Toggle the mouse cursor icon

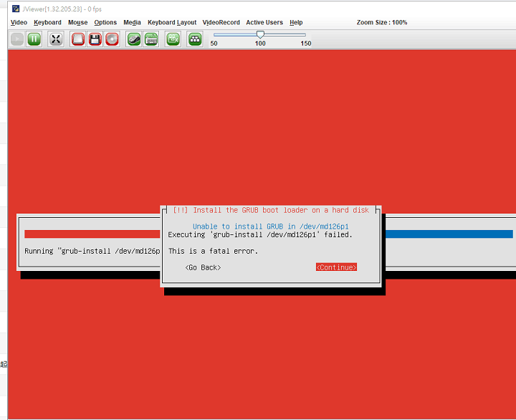coord(134,39)
